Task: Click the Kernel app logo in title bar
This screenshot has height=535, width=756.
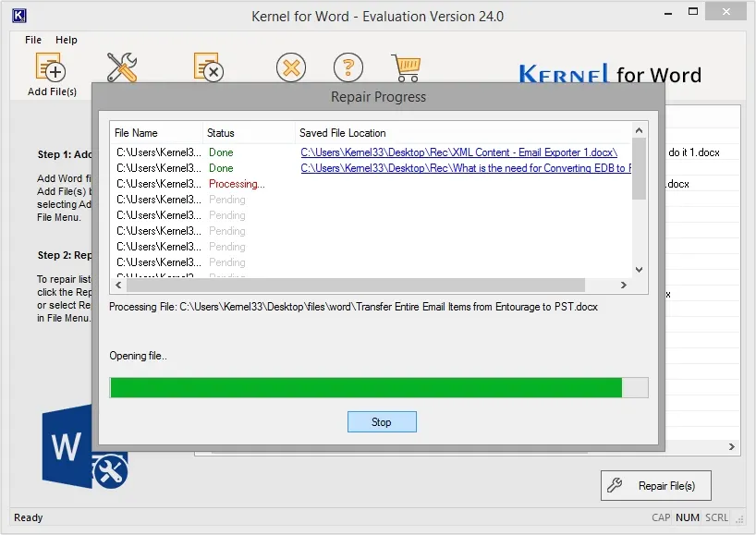Action: point(18,16)
